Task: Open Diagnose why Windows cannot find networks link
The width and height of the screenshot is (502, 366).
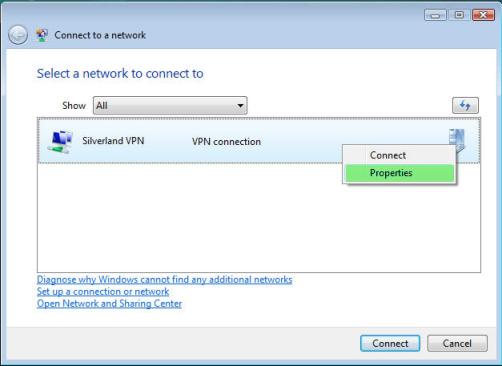Action: tap(164, 279)
